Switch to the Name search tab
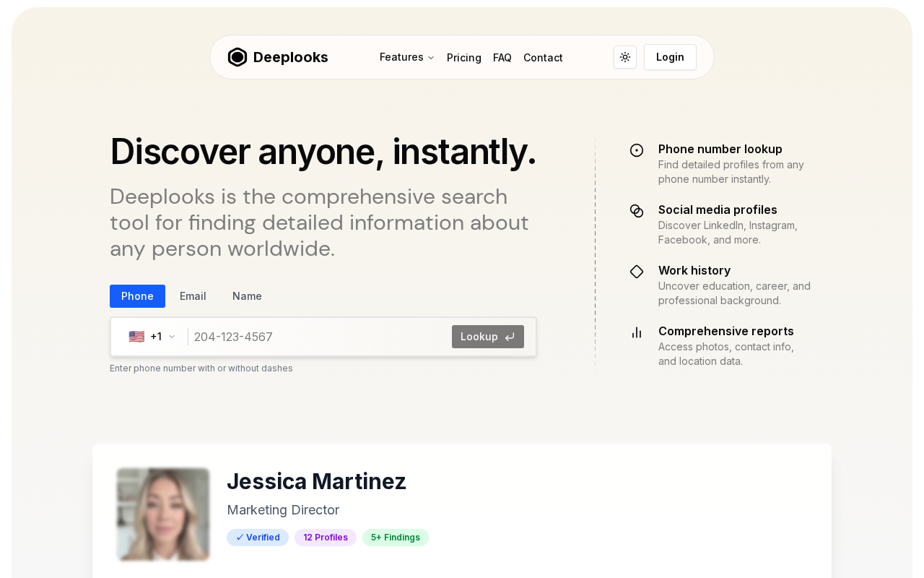 [247, 296]
